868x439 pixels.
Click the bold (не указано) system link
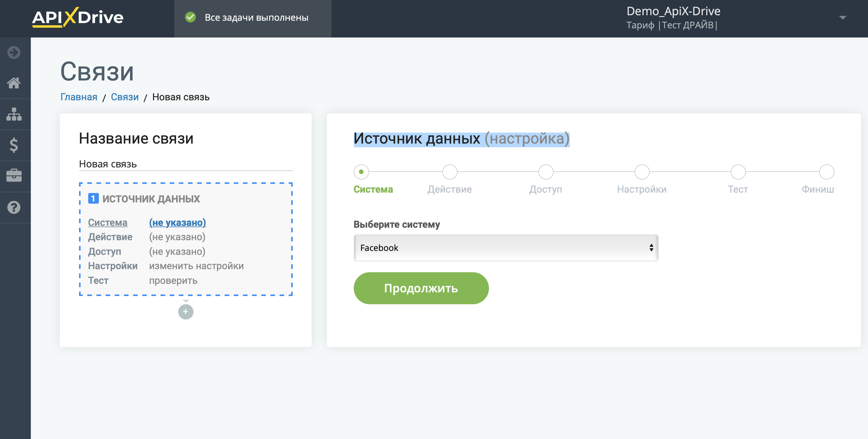pyautogui.click(x=178, y=223)
